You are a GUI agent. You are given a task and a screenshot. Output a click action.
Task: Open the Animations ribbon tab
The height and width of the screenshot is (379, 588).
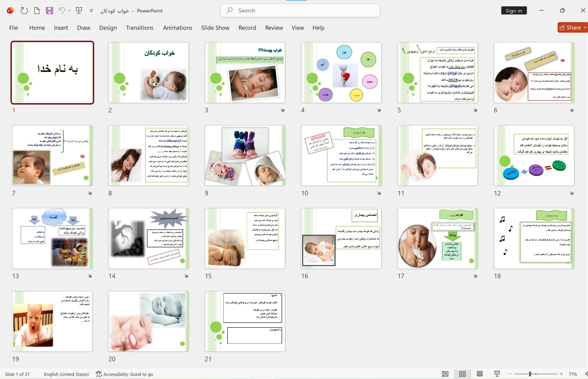(178, 28)
